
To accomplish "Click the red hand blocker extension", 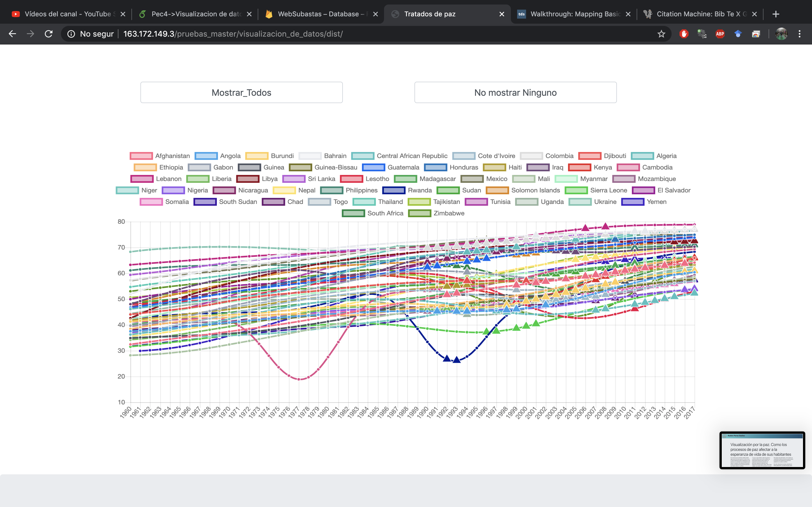I will coord(684,34).
